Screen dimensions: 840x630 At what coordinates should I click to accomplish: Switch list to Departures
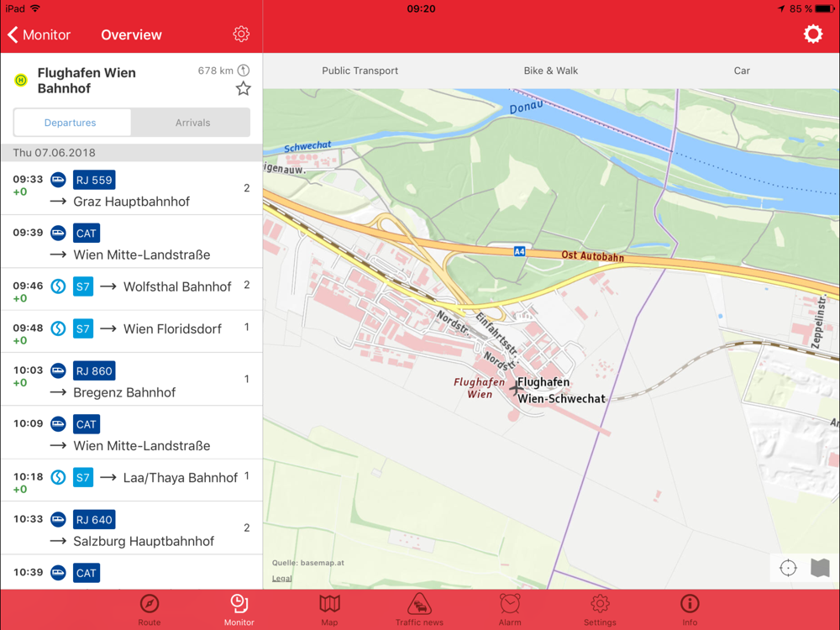[71, 123]
